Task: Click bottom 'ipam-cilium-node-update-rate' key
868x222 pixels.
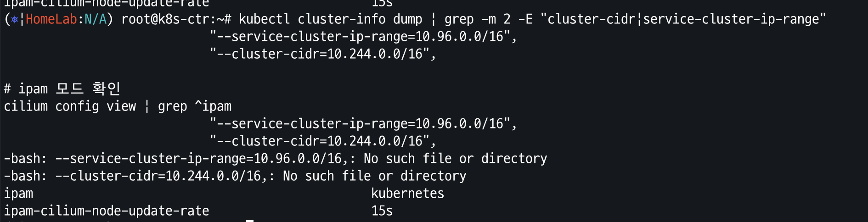Action: tap(107, 211)
